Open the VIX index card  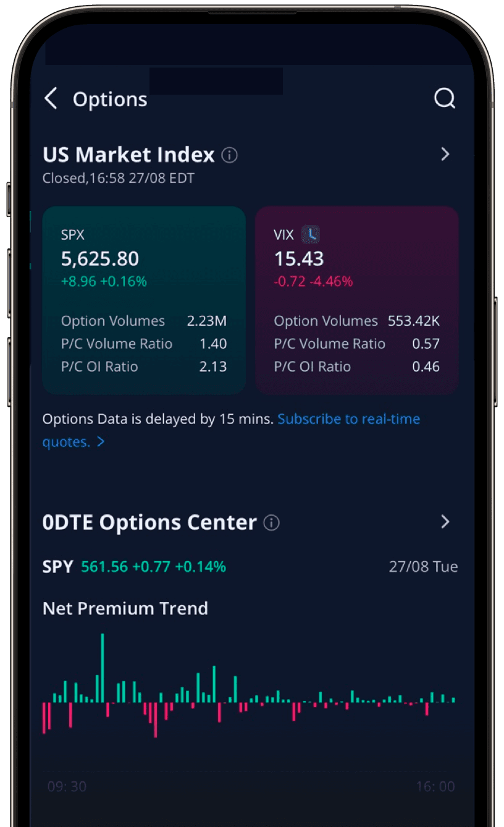pyautogui.click(x=356, y=300)
